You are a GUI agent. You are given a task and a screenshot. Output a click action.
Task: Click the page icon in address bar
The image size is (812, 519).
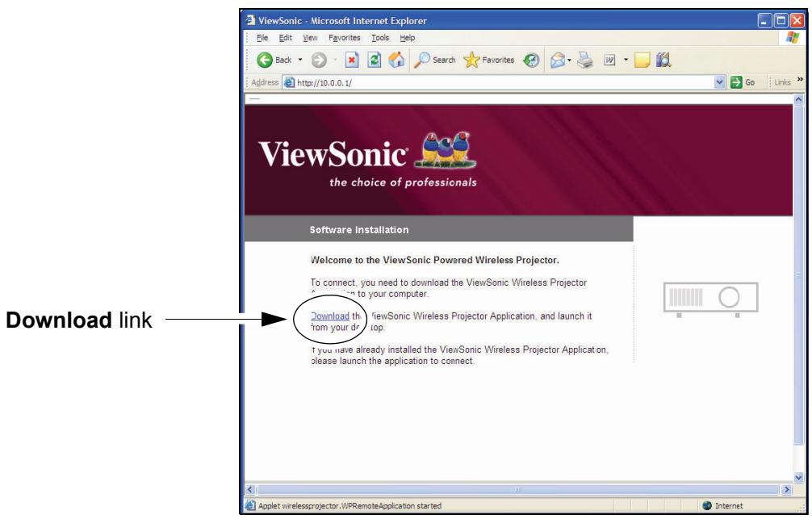[290, 82]
